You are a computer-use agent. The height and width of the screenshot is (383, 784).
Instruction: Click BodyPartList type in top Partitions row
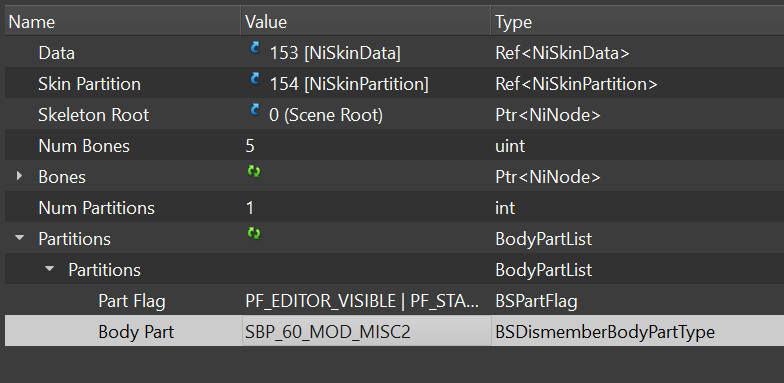pos(544,239)
